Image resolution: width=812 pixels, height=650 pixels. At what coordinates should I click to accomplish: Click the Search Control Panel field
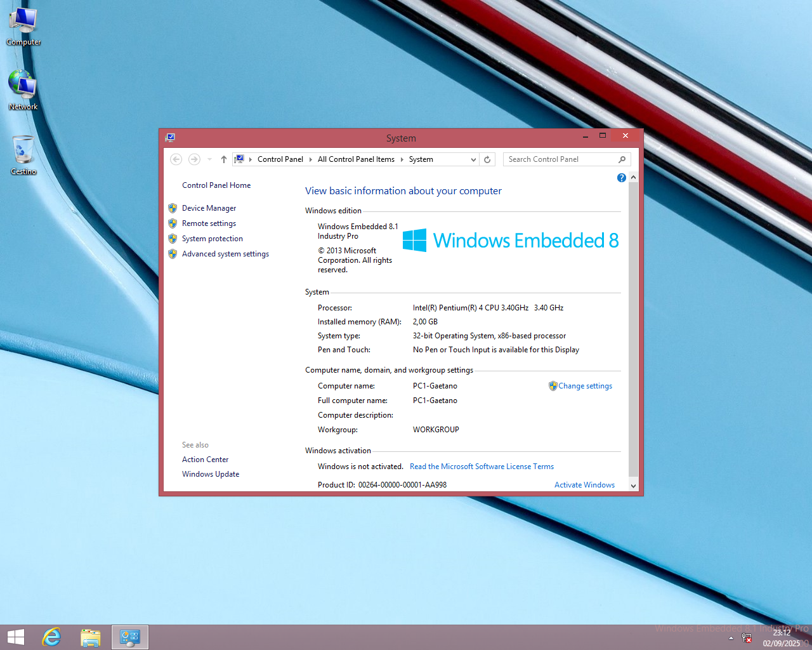click(560, 159)
